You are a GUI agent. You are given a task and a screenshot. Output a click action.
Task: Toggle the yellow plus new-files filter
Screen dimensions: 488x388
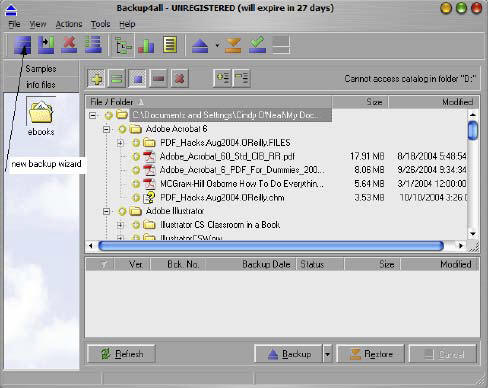[96, 79]
